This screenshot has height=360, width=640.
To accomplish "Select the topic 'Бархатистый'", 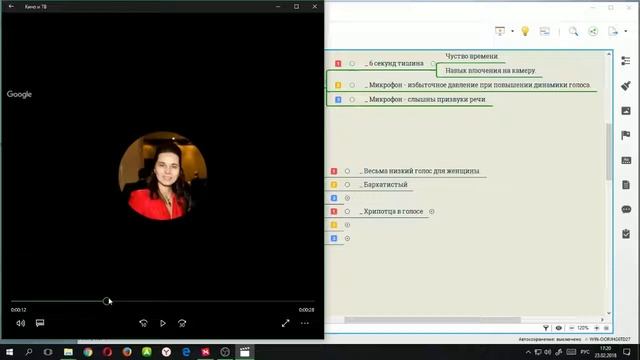I will pyautogui.click(x=385, y=184).
